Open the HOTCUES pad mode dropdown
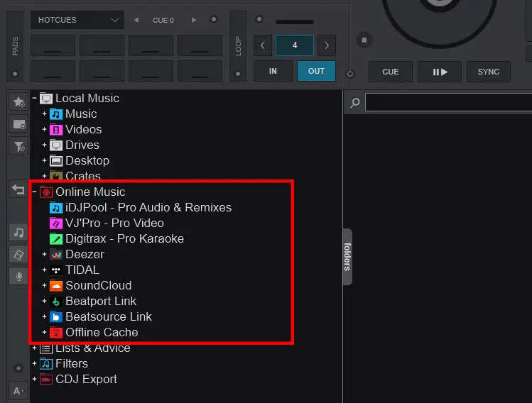Viewport: 532px width, 403px height. (x=77, y=20)
